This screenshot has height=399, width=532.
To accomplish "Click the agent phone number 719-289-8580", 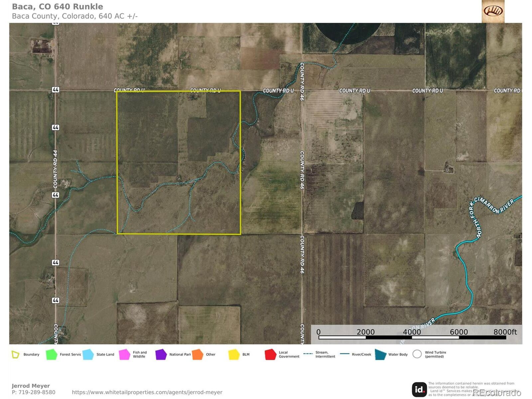I will pos(34,392).
